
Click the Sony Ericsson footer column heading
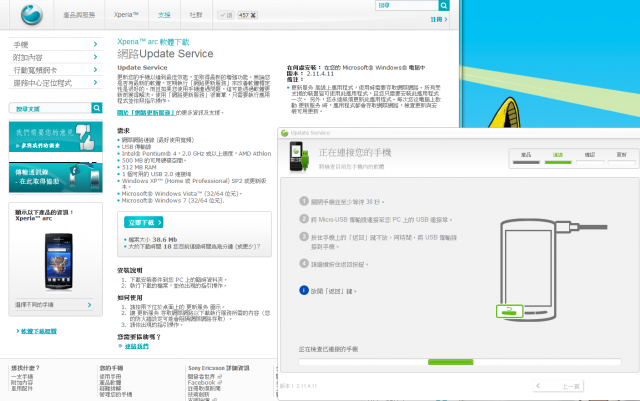click(219, 368)
